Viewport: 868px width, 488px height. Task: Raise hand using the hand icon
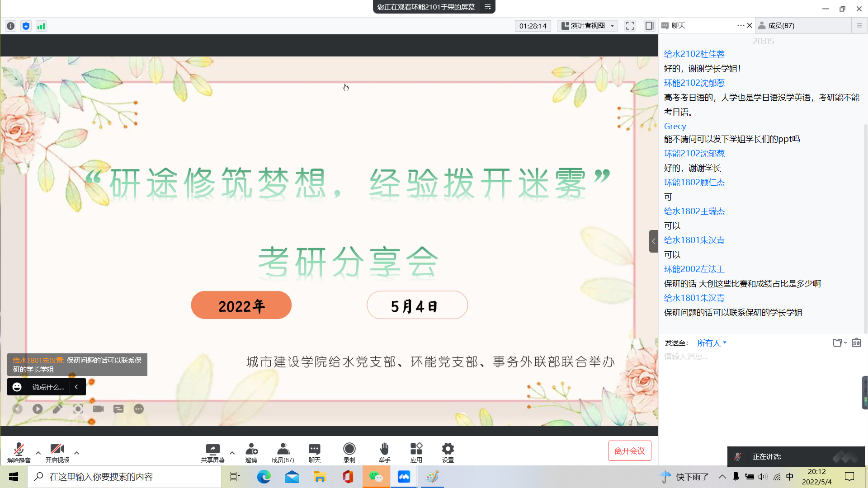point(384,450)
